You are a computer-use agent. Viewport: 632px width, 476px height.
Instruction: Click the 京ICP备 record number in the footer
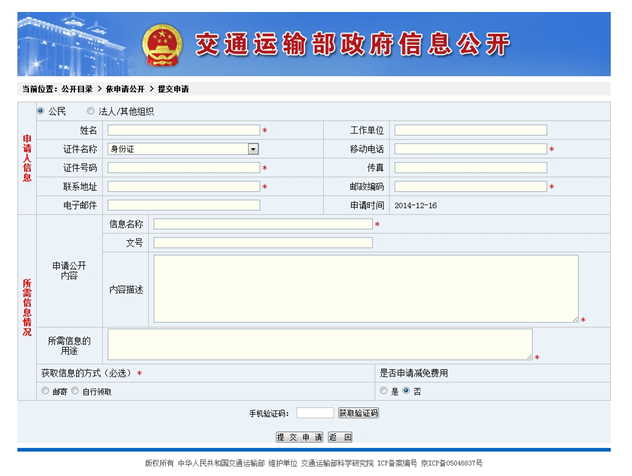click(452, 463)
